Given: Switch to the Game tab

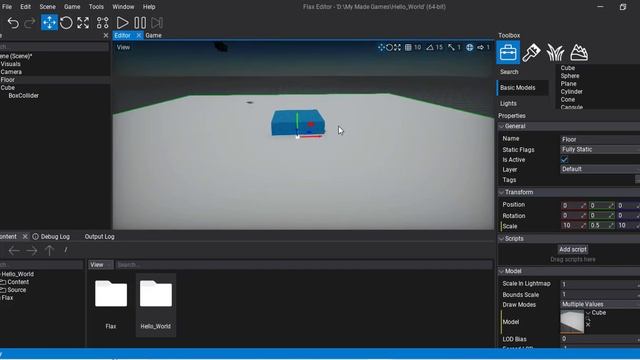Looking at the screenshot, I should pos(153,36).
